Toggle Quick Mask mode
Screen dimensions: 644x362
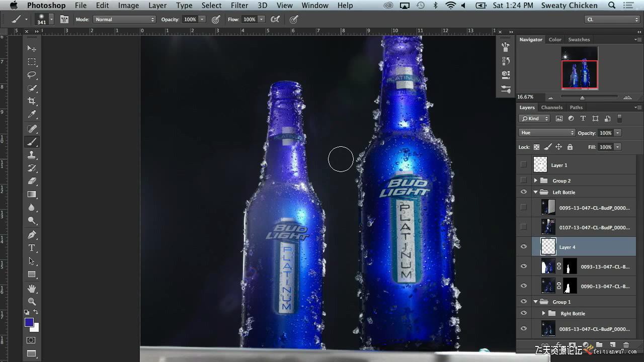pyautogui.click(x=32, y=340)
